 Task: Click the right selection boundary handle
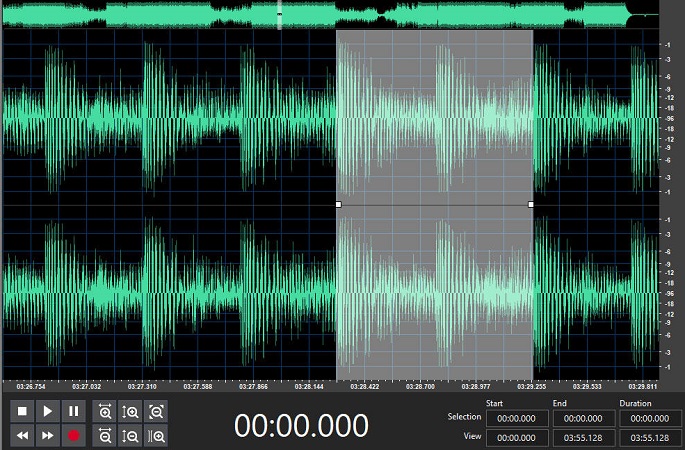point(531,204)
